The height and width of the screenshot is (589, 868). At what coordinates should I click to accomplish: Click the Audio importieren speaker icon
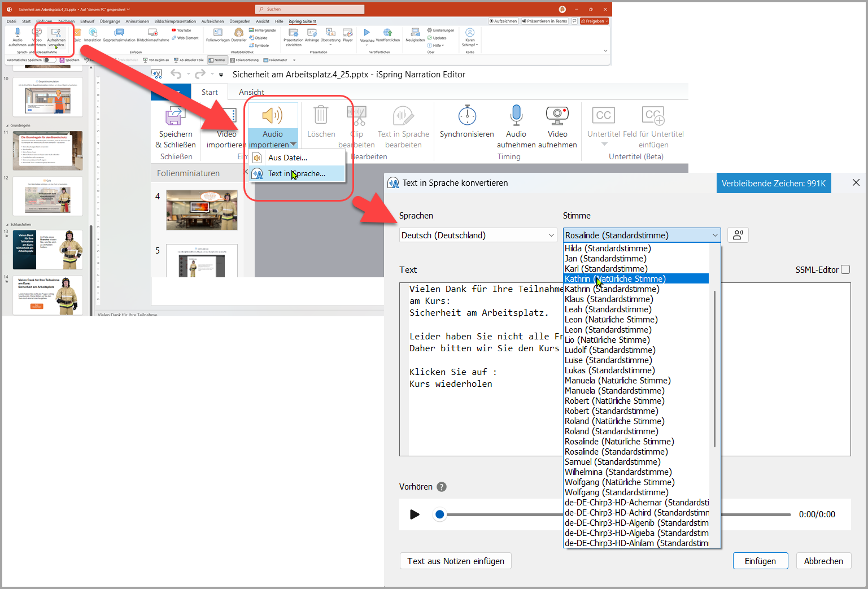tap(272, 116)
